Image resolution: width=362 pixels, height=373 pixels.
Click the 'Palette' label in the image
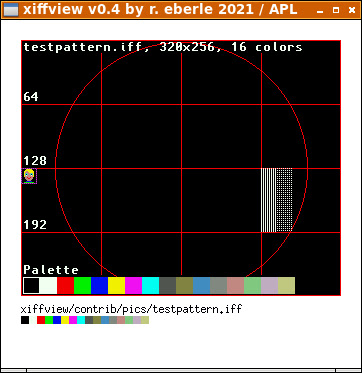51,270
